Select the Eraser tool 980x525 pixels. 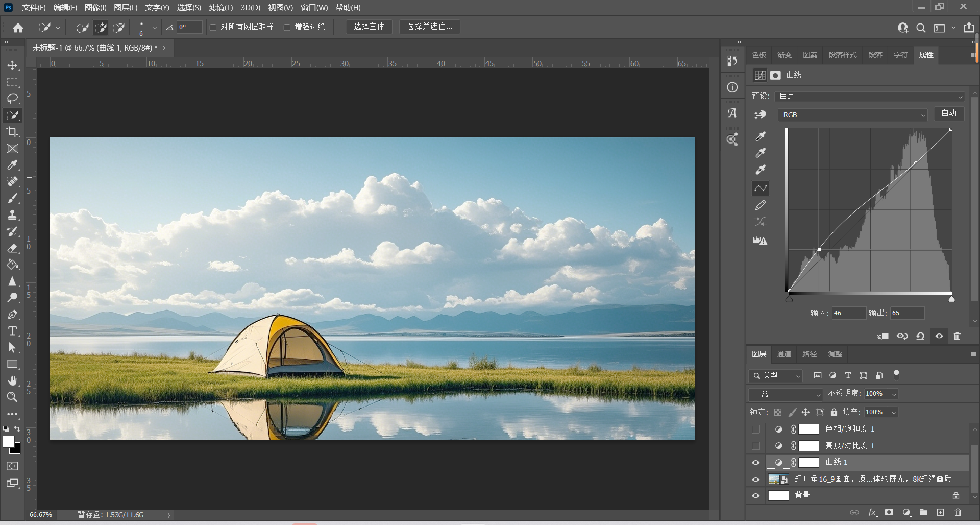pos(13,248)
